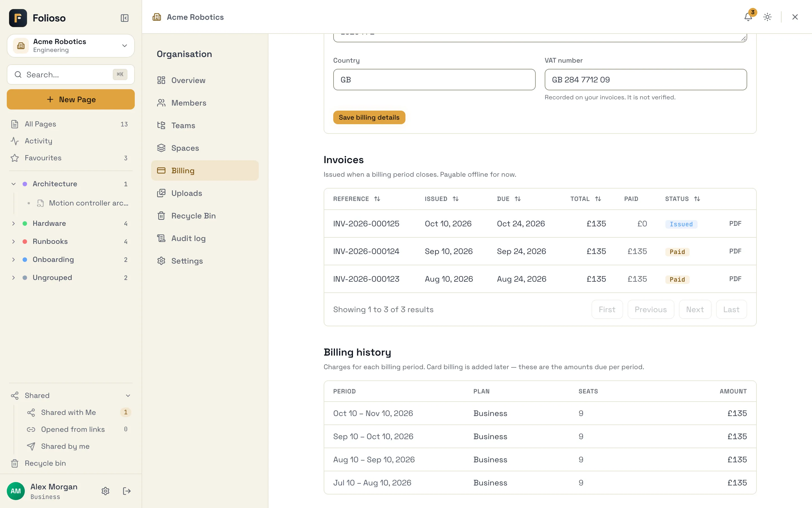Sort invoices by Total

point(586,199)
